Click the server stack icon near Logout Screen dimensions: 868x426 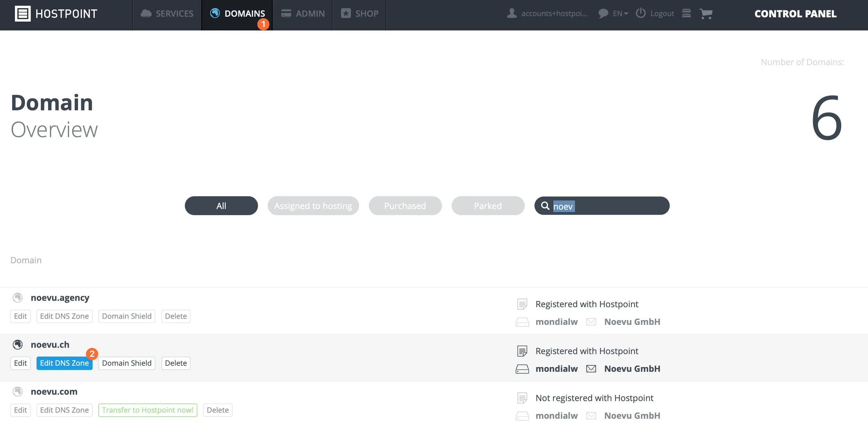686,13
